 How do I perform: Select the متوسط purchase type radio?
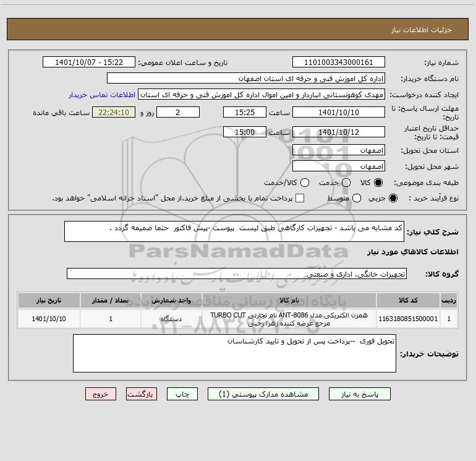357,199
